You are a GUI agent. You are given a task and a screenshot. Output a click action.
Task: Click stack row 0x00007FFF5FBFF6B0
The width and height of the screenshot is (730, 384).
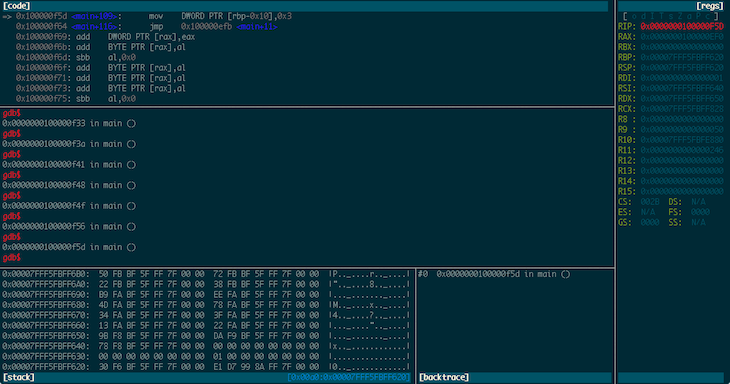tap(206, 274)
